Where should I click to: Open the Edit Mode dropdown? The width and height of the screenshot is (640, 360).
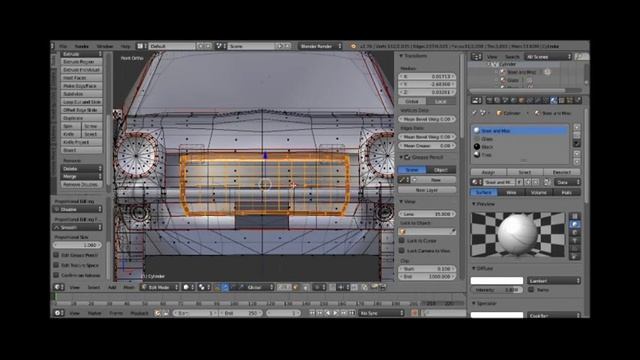[160, 287]
